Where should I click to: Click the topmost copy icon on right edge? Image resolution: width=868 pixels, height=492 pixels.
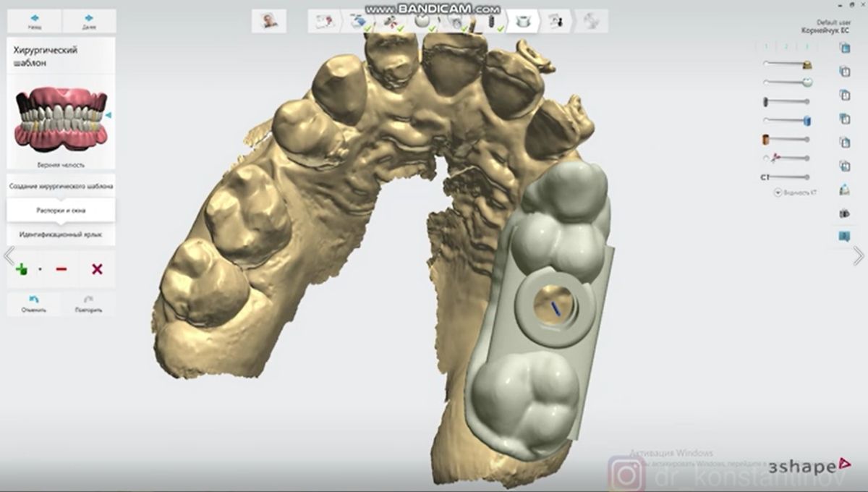tap(843, 47)
